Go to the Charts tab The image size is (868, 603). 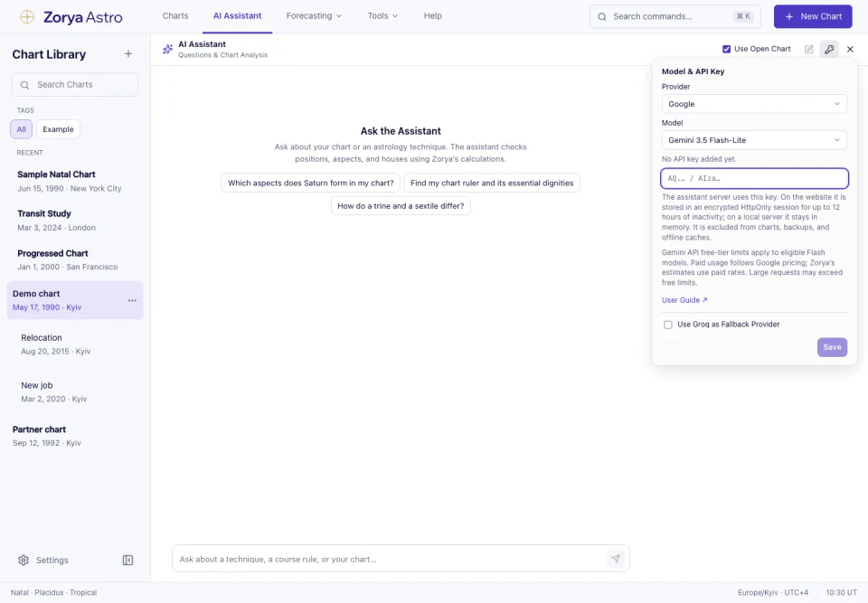click(175, 16)
